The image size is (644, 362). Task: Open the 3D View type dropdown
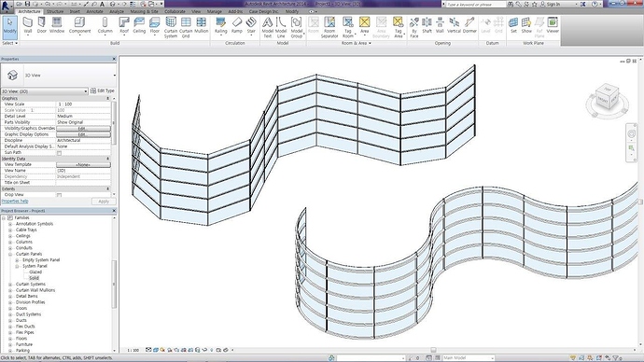(x=45, y=91)
